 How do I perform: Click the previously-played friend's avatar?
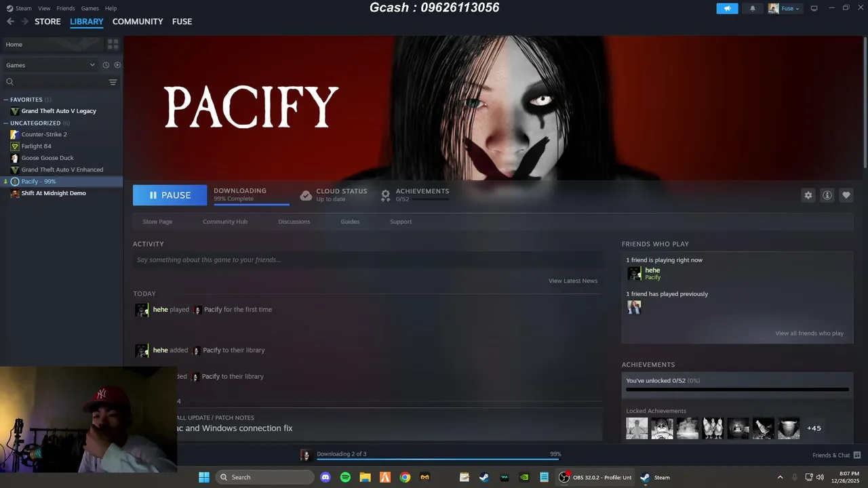pos(634,307)
